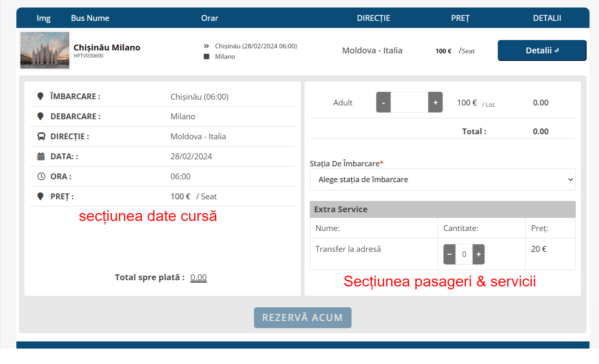Click the Orar column header
Viewport: 599px width, 364px height.
tap(209, 18)
